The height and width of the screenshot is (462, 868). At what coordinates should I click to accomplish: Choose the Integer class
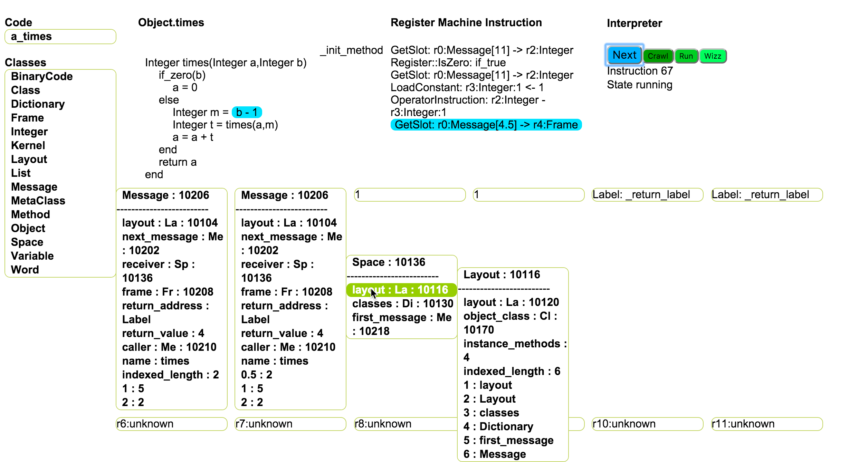[29, 132]
